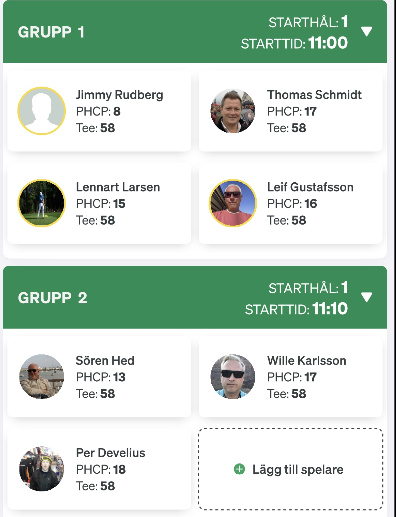Open Jimmy Rudberg's placeholder avatar

pos(41,111)
